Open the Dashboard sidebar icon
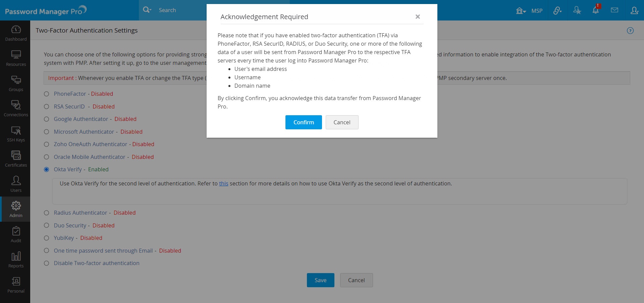This screenshot has width=644, height=303. (16, 33)
